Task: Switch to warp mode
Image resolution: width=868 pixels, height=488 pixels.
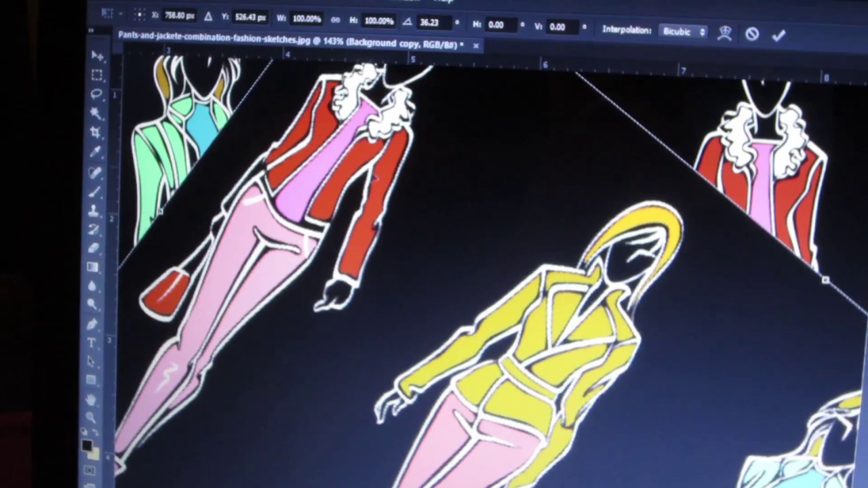Action: pos(725,33)
